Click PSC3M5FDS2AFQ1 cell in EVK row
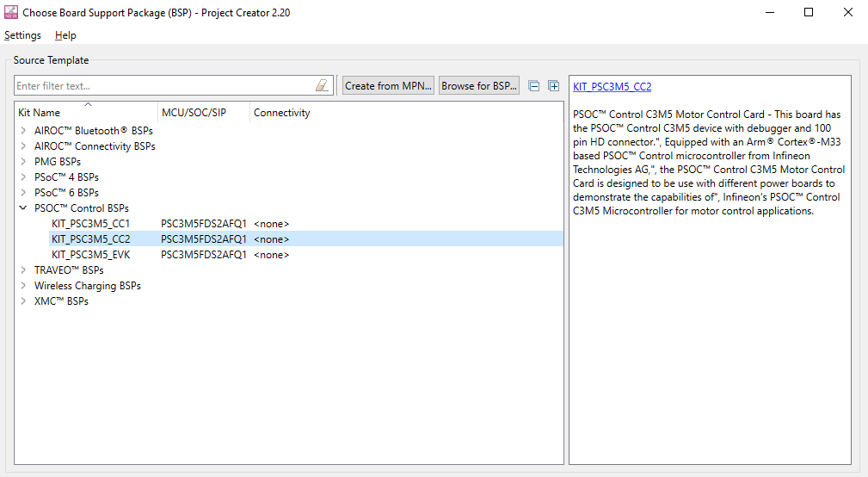The width and height of the screenshot is (868, 477). point(204,255)
